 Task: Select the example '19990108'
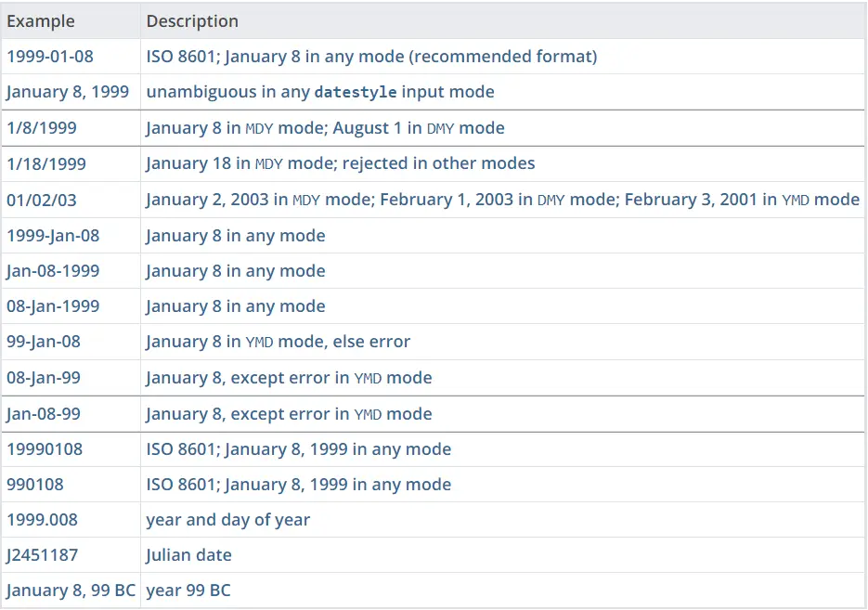[x=45, y=449]
